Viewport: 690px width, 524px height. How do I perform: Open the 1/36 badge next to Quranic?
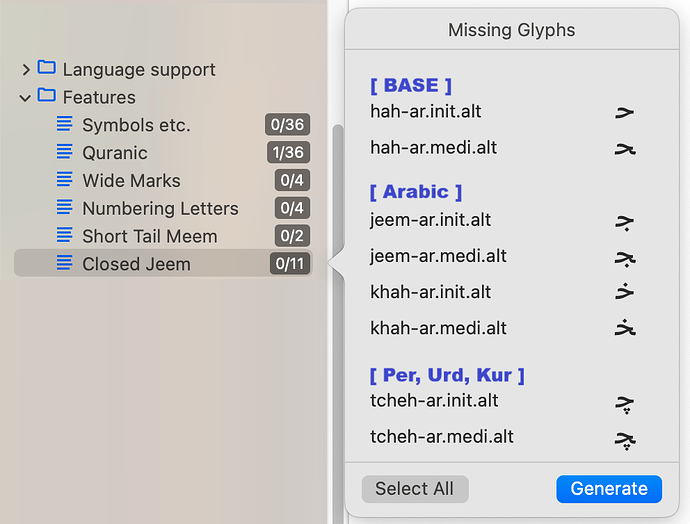click(287, 153)
